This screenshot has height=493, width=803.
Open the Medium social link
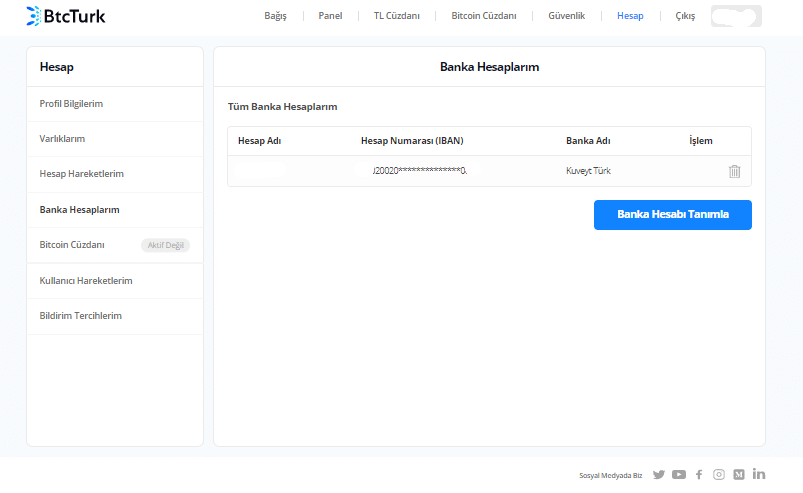(x=739, y=474)
